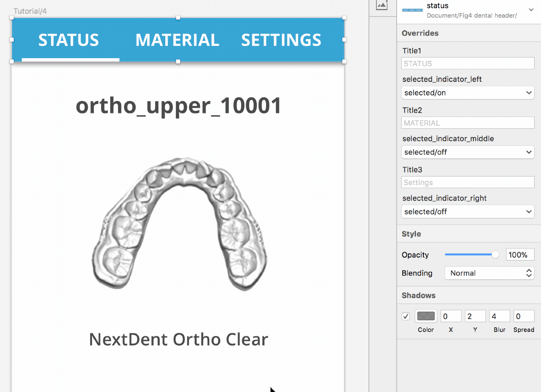Image resolution: width=541 pixels, height=392 pixels.
Task: Click the Document/Fig4 dental header path text
Action: click(472, 15)
